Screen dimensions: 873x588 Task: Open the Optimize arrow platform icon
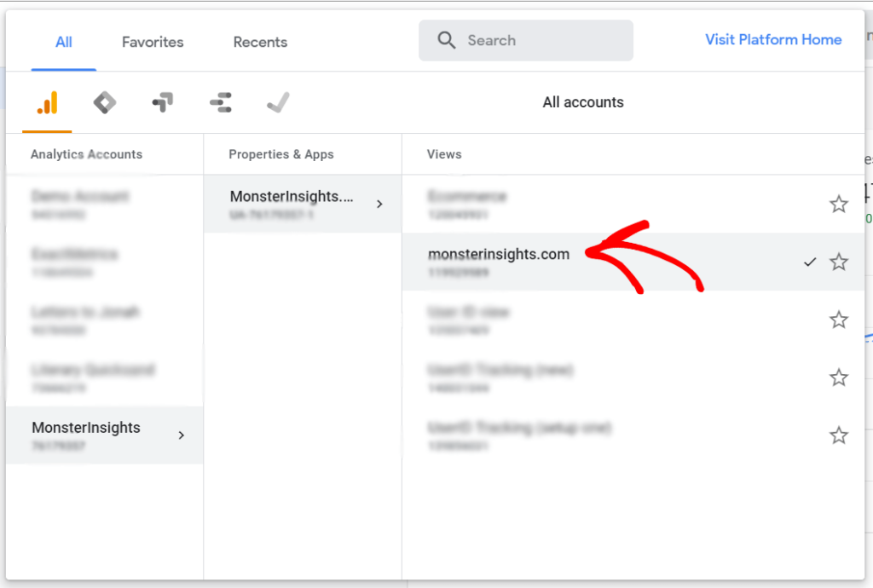pos(162,101)
